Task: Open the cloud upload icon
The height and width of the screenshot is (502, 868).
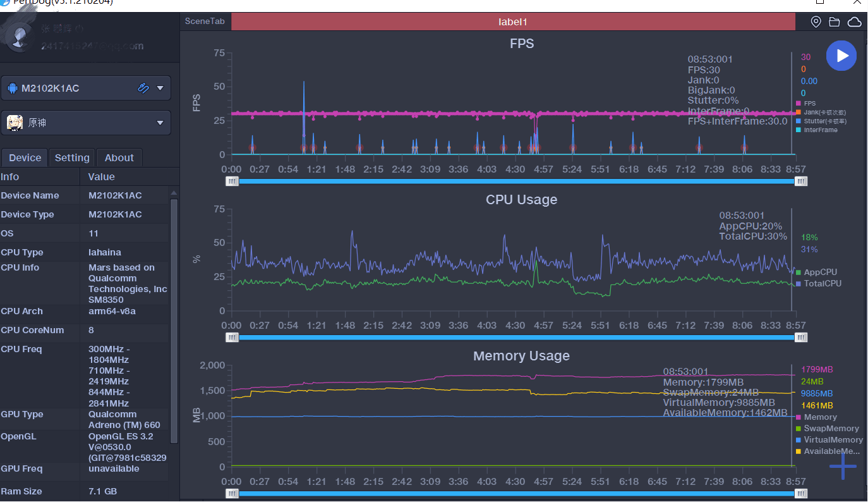Action: tap(854, 22)
